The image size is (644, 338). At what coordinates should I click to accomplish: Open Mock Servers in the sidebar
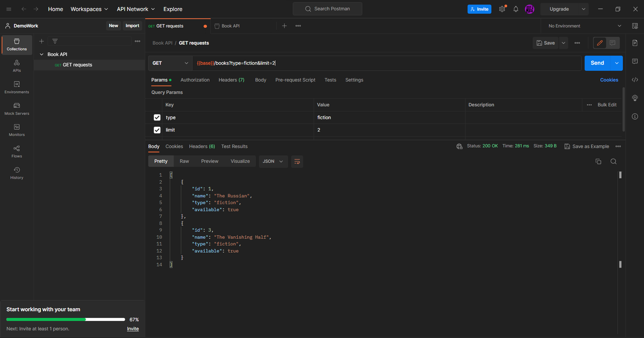point(17,109)
